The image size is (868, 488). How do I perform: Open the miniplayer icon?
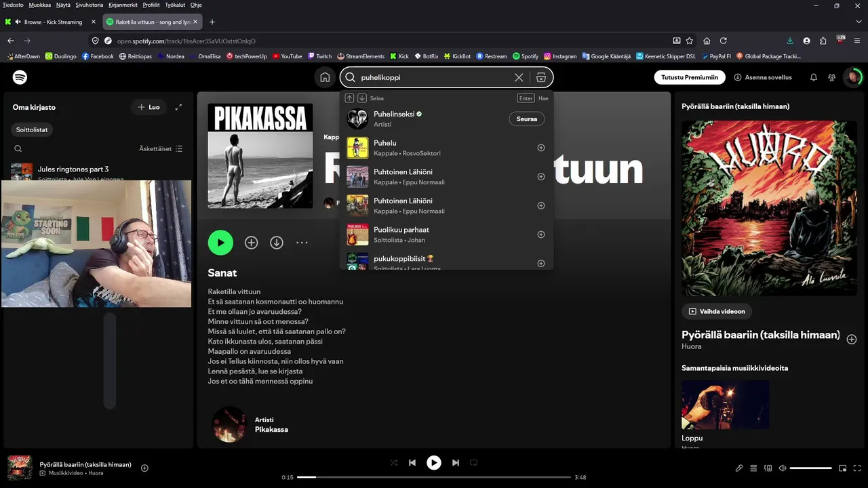(x=843, y=468)
